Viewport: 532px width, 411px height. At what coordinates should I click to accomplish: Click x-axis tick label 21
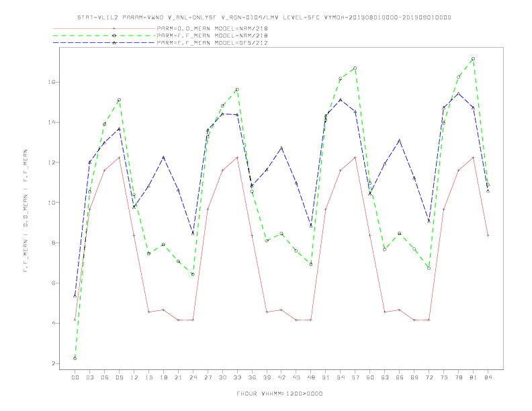coord(178,377)
